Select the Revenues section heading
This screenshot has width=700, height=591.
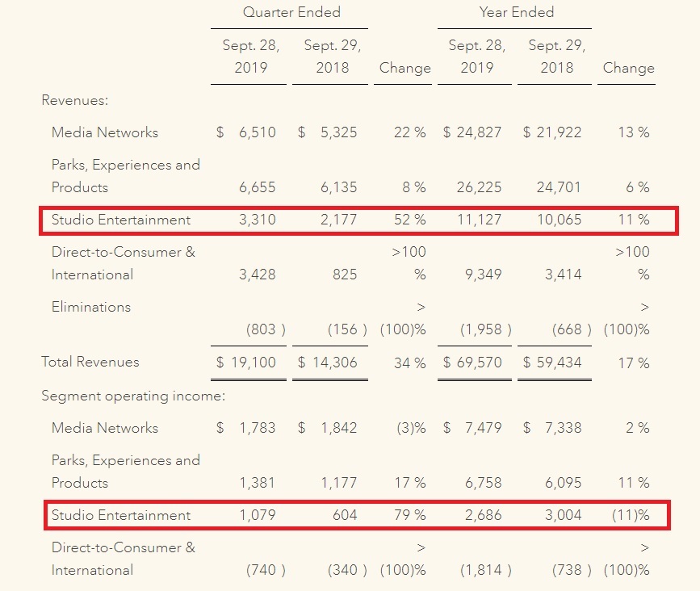pyautogui.click(x=75, y=100)
